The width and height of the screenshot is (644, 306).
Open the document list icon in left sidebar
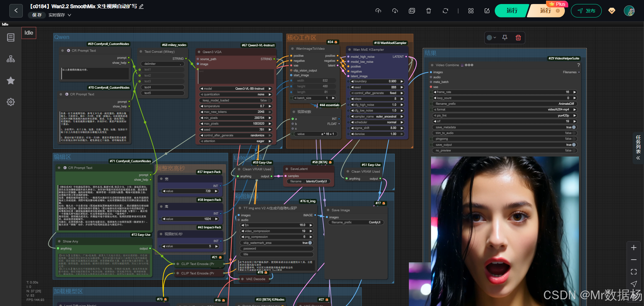[11, 37]
